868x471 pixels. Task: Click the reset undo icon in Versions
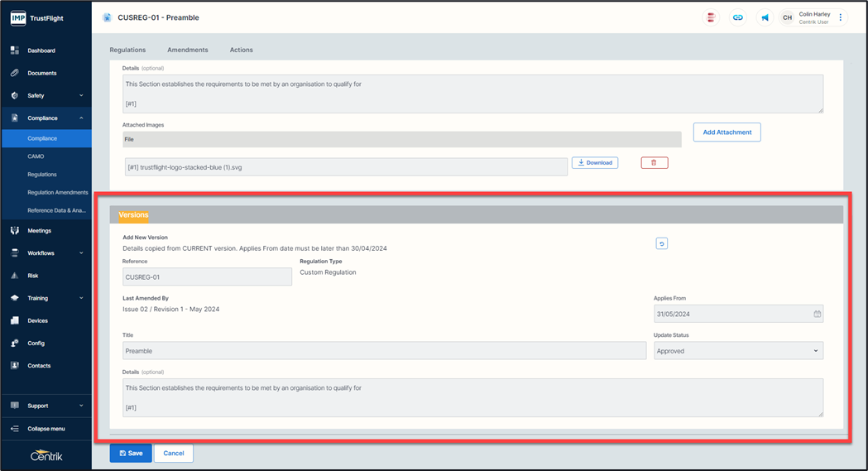point(661,243)
